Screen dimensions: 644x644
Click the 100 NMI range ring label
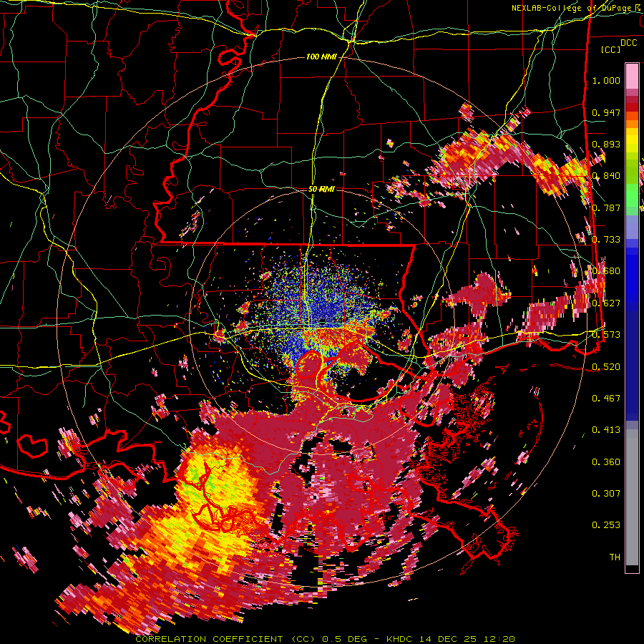tap(321, 57)
